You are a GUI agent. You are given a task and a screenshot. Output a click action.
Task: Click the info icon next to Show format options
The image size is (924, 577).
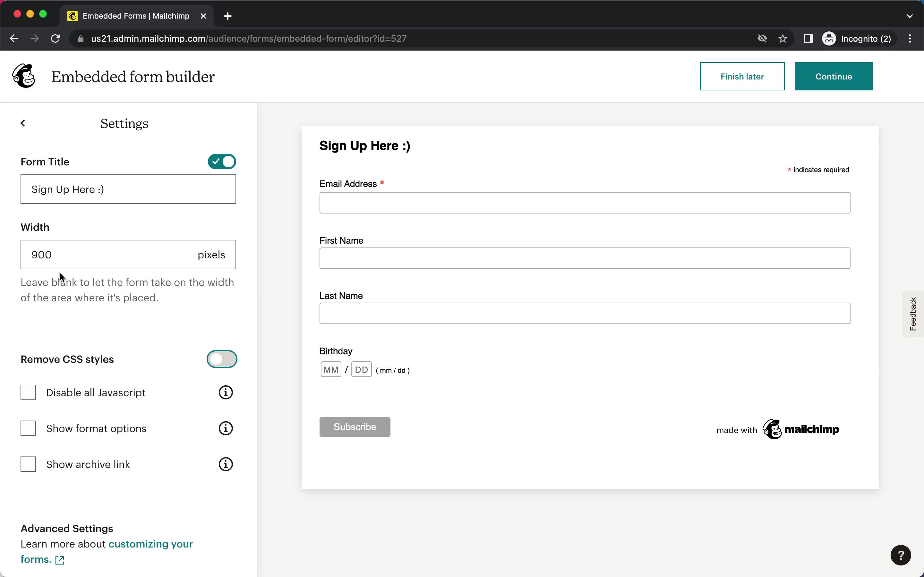point(226,428)
